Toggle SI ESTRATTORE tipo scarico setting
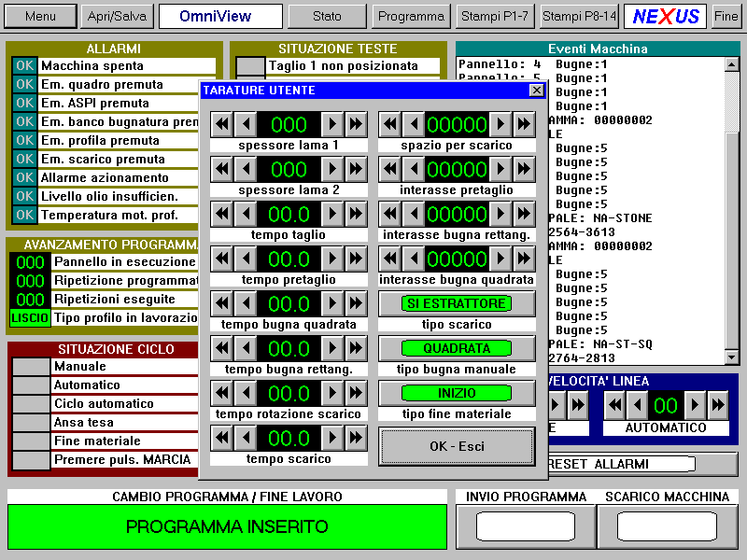Screen dimensions: 747x560 [457, 303]
